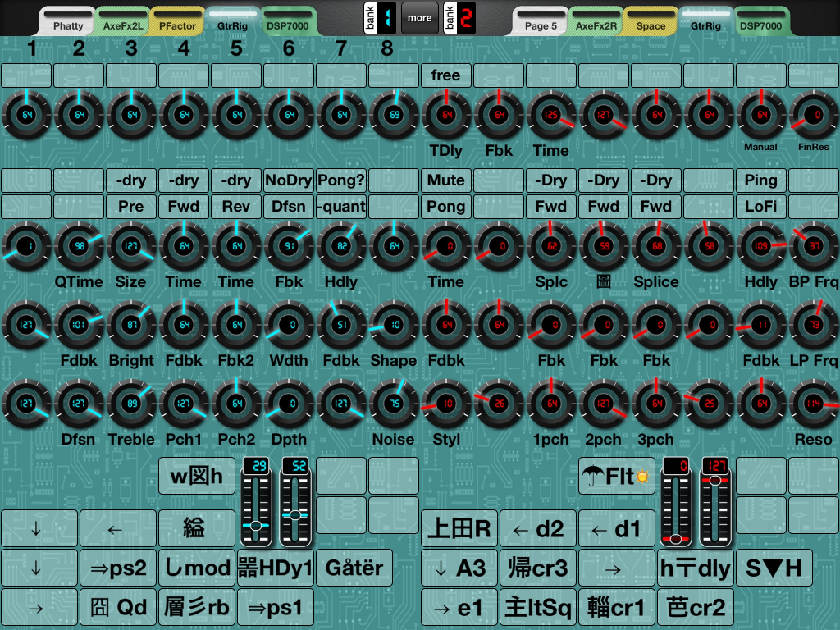The image size is (840, 630).
Task: Click the Qd button
Action: [x=118, y=607]
